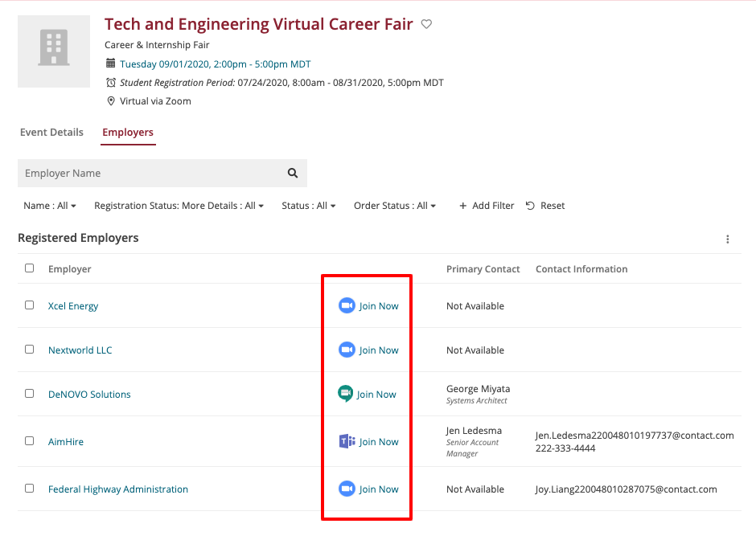Select the AimHire row checkbox
Viewport: 756px width, 536px height.
(x=30, y=441)
